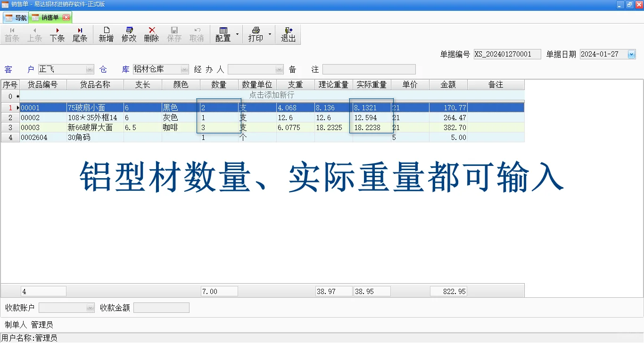The width and height of the screenshot is (644, 343).
Task: Open the 客户 customer dropdown
Action: 90,69
